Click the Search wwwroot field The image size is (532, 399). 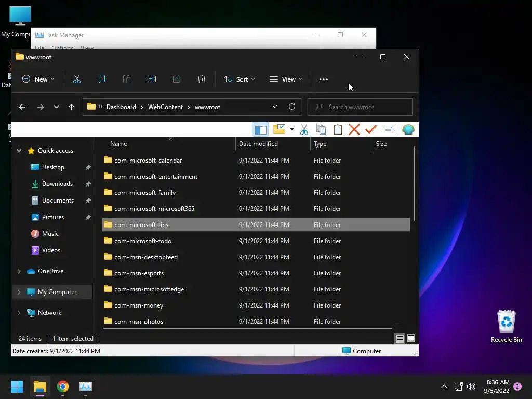coord(360,107)
